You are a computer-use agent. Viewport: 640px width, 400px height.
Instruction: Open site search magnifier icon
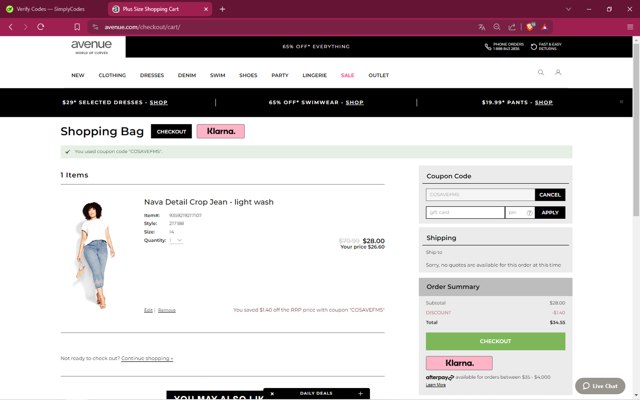[x=541, y=72]
